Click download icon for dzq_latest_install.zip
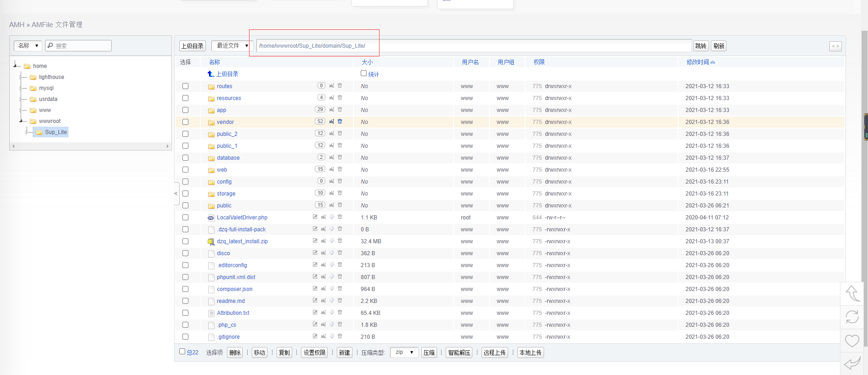 coord(332,241)
